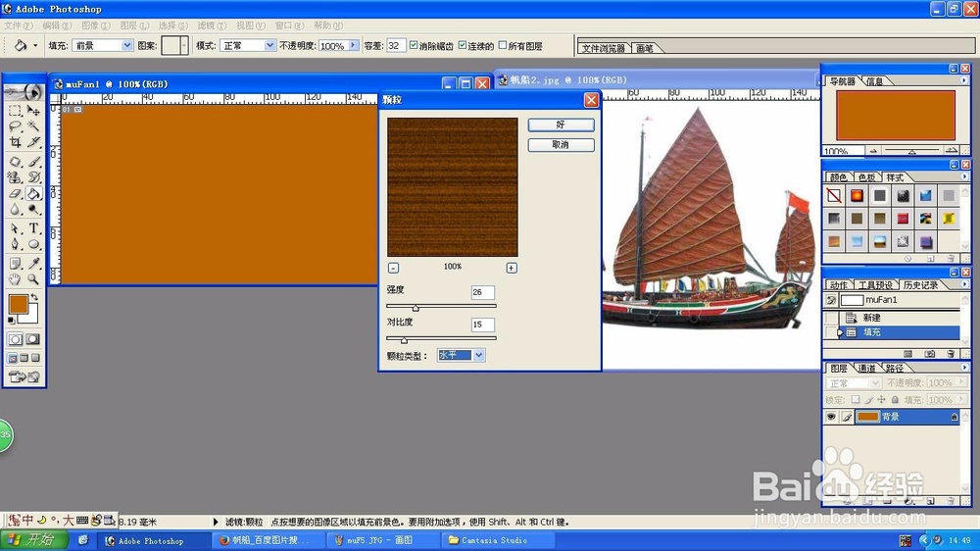The height and width of the screenshot is (551, 980).
Task: Open the tool preset picker arrow
Action: pyautogui.click(x=35, y=46)
